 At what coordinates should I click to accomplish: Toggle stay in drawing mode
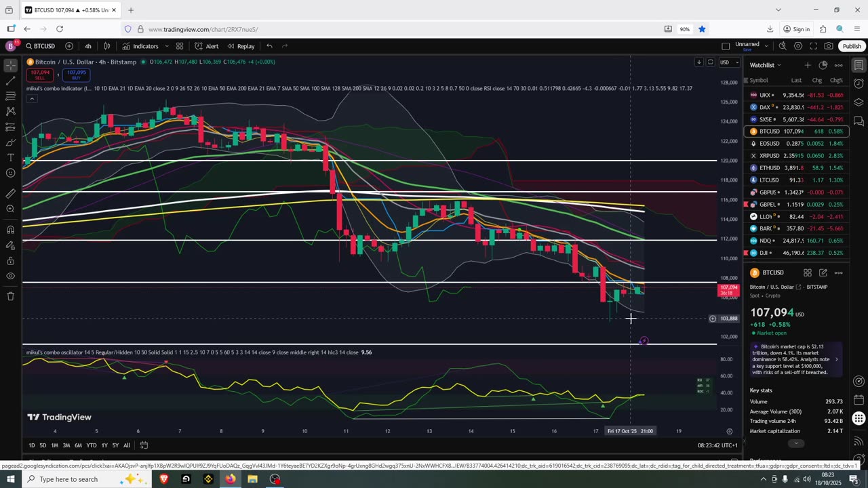11,245
